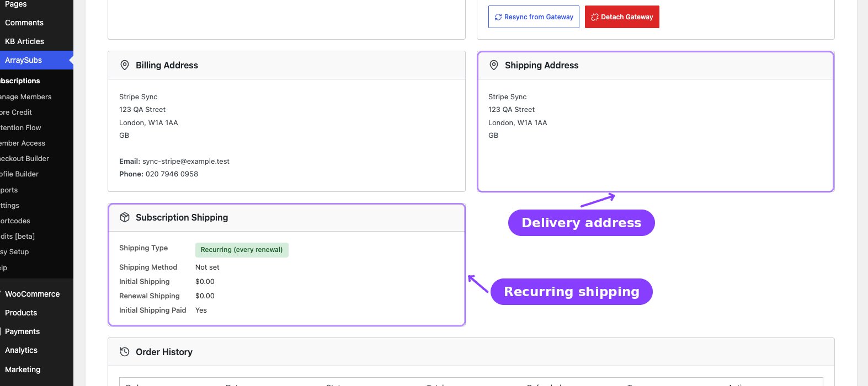Open the Subscriptions submenu link
This screenshot has width=868, height=386.
click(20, 81)
